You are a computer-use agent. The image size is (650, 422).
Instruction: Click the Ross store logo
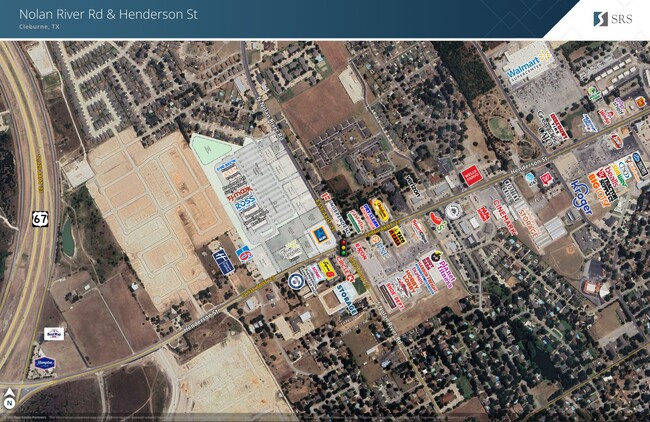pyautogui.click(x=247, y=206)
